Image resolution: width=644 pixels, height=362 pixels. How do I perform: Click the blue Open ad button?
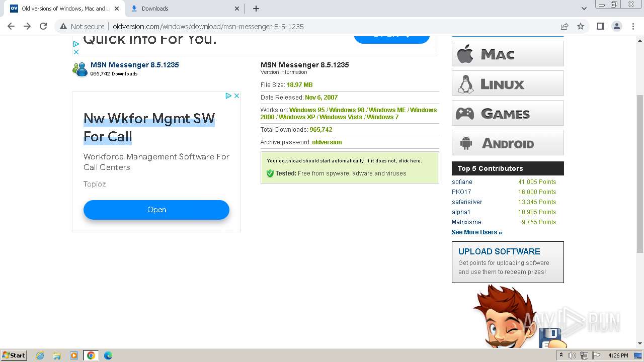point(156,210)
